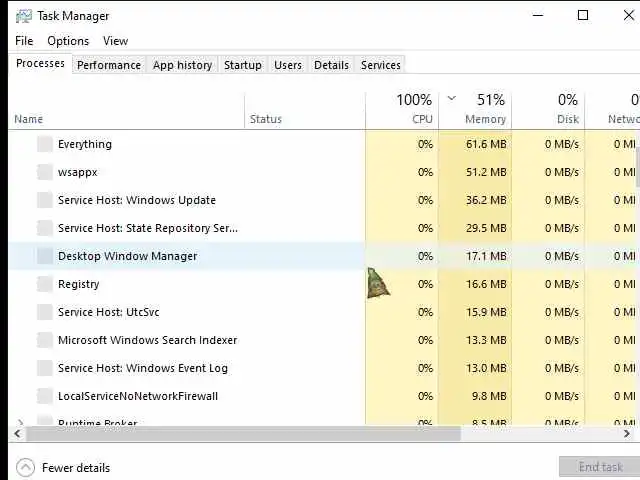The height and width of the screenshot is (480, 640).
Task: Select the Desktop Window Manager name
Action: 127,256
